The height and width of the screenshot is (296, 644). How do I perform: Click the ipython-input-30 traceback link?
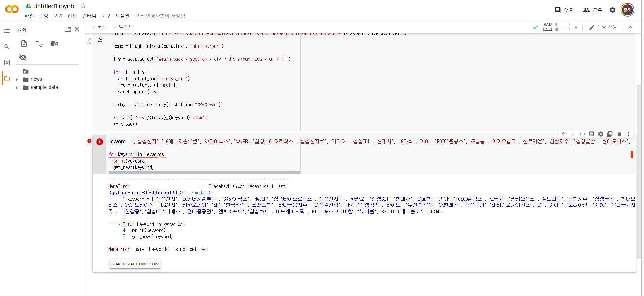coord(145,193)
